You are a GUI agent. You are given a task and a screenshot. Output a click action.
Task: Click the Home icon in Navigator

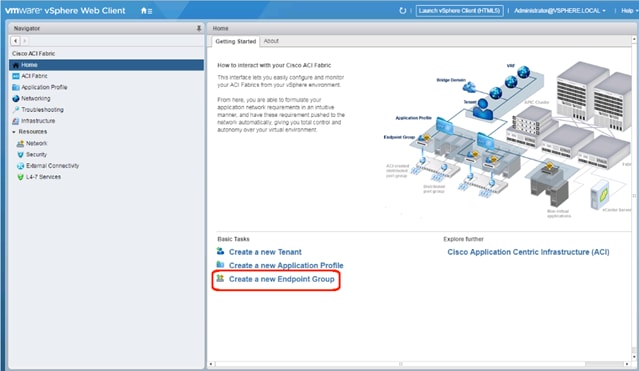pyautogui.click(x=15, y=65)
